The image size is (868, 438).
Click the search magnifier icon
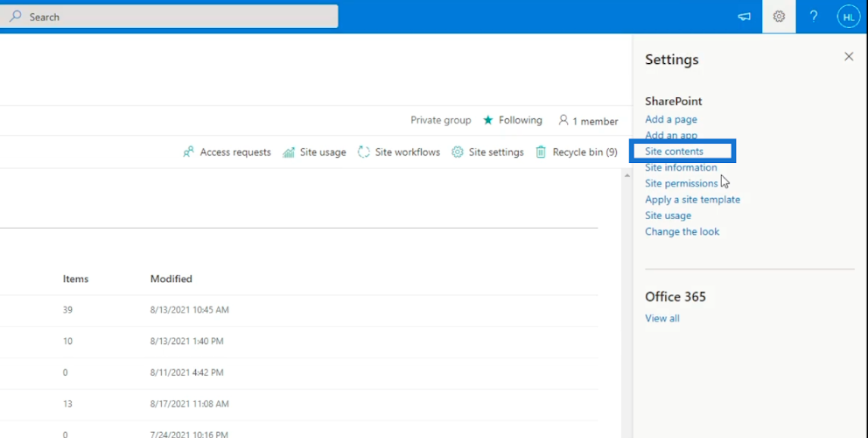[16, 17]
